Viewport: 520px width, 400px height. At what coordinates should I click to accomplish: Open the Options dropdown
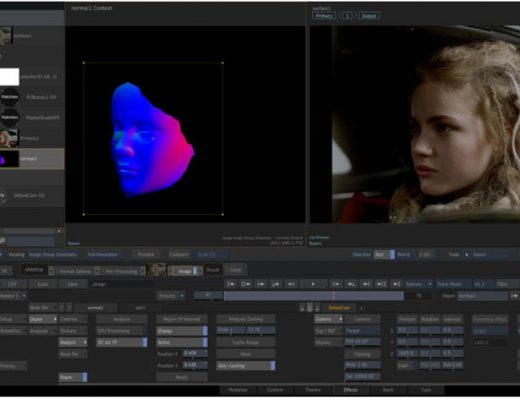pyautogui.click(x=419, y=284)
